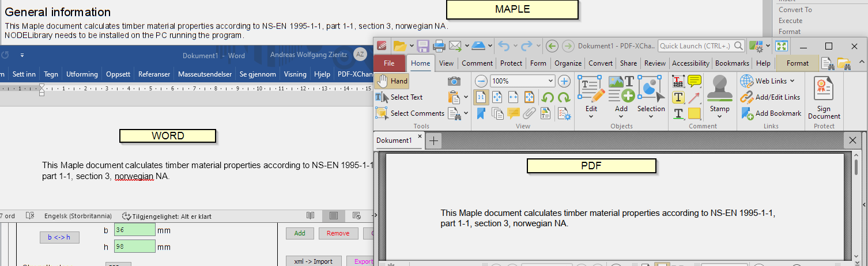
Task: Click the Fit Visible view icon
Action: (x=529, y=97)
